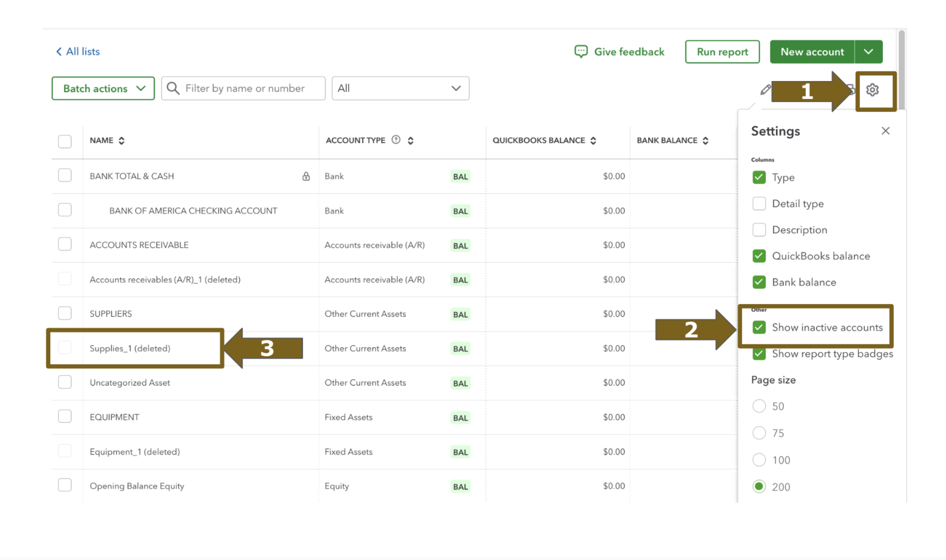Enable the Detail type column checkbox
The image size is (946, 560).
pos(759,203)
